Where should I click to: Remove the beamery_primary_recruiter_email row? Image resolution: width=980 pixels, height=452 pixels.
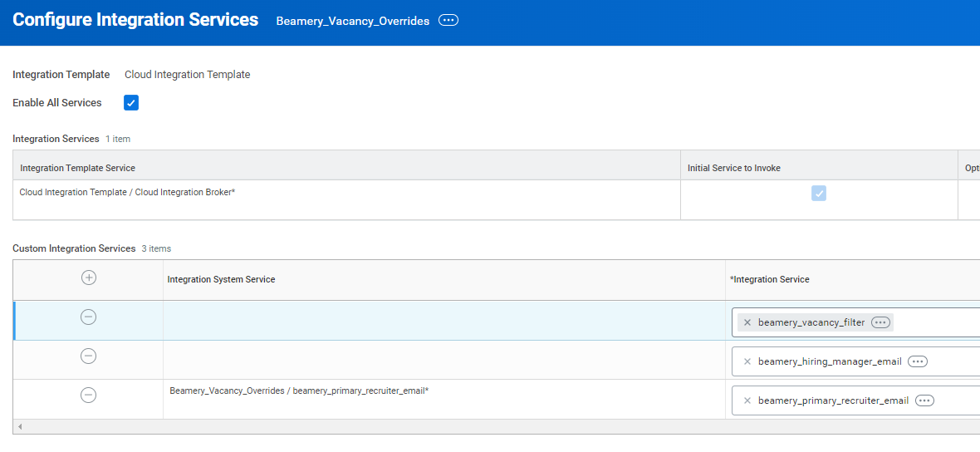tap(89, 395)
